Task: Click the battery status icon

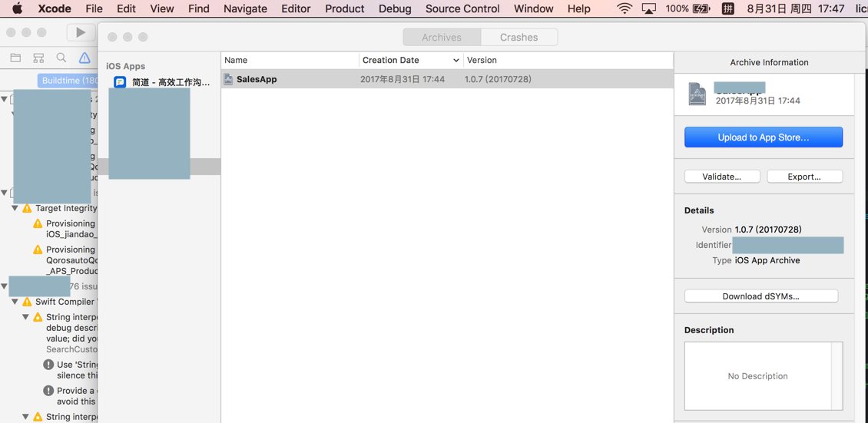Action: pos(701,8)
